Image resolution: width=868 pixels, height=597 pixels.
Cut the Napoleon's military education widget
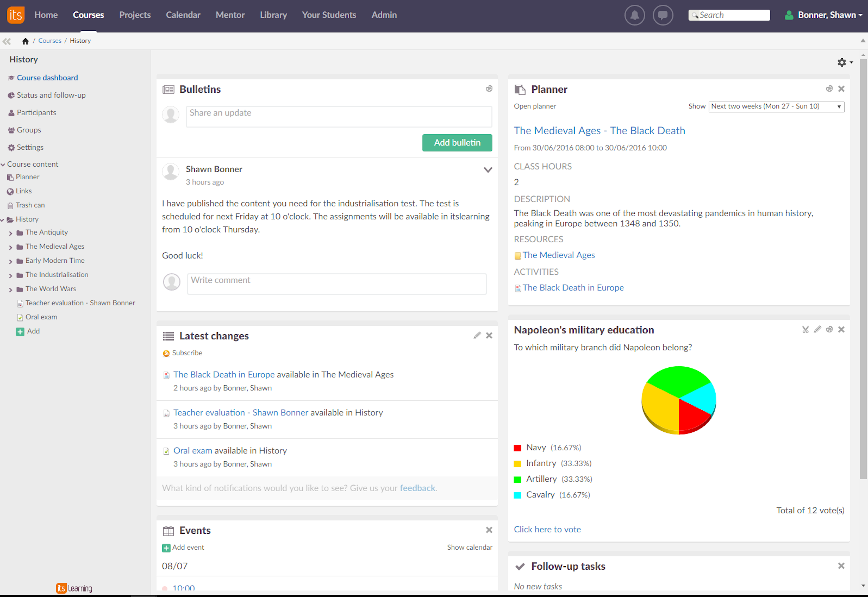click(806, 330)
